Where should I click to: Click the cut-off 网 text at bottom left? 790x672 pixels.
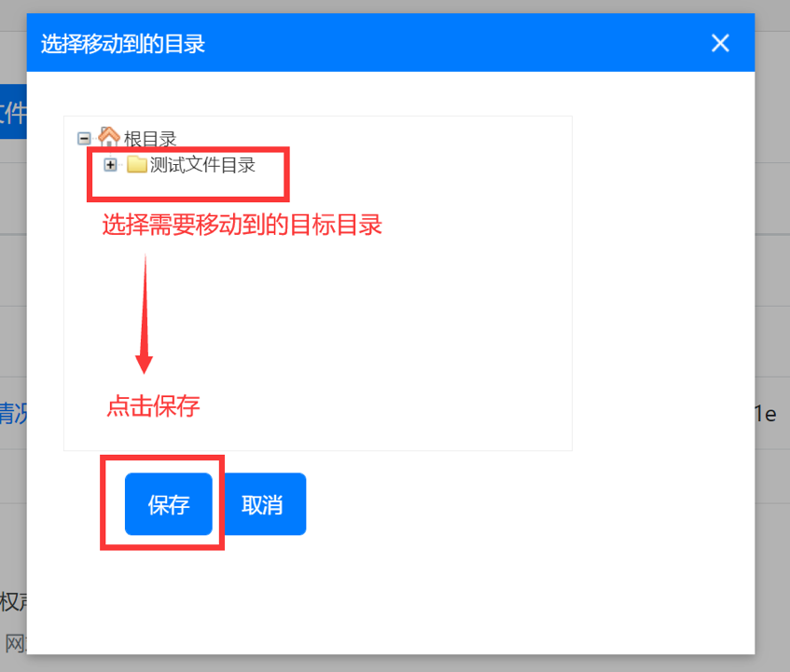[x=15, y=643]
